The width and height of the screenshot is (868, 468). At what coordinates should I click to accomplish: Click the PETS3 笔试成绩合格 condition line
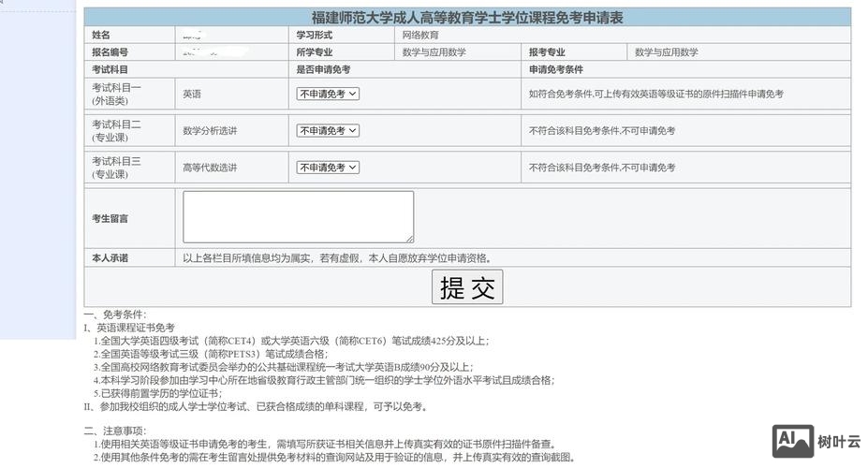(x=211, y=354)
